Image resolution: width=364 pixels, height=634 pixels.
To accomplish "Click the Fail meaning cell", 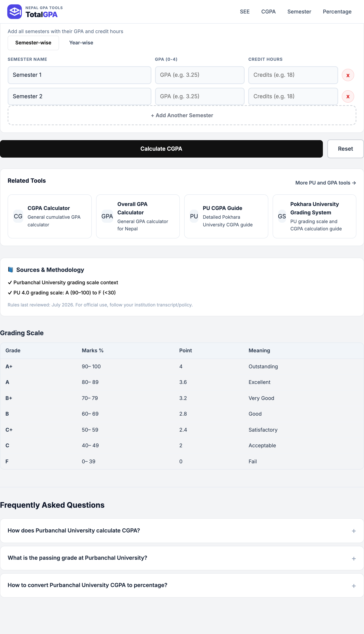I will [x=252, y=461].
